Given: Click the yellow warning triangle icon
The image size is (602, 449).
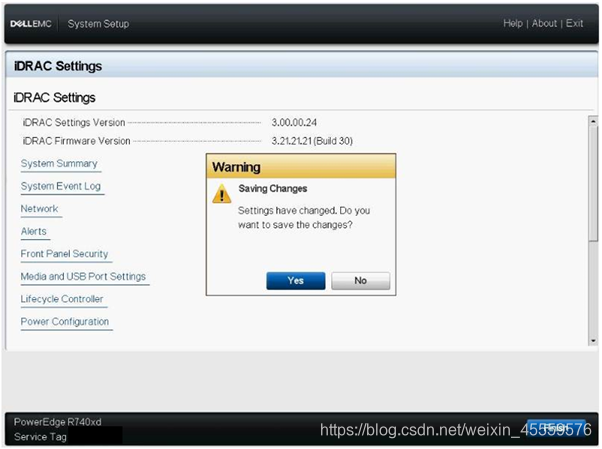Looking at the screenshot, I should [x=222, y=194].
